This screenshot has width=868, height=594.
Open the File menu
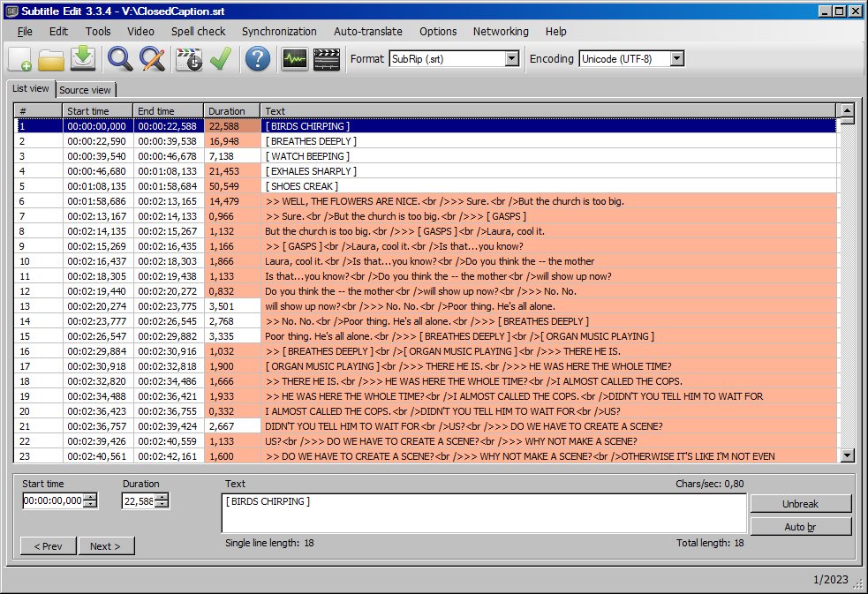tap(25, 32)
